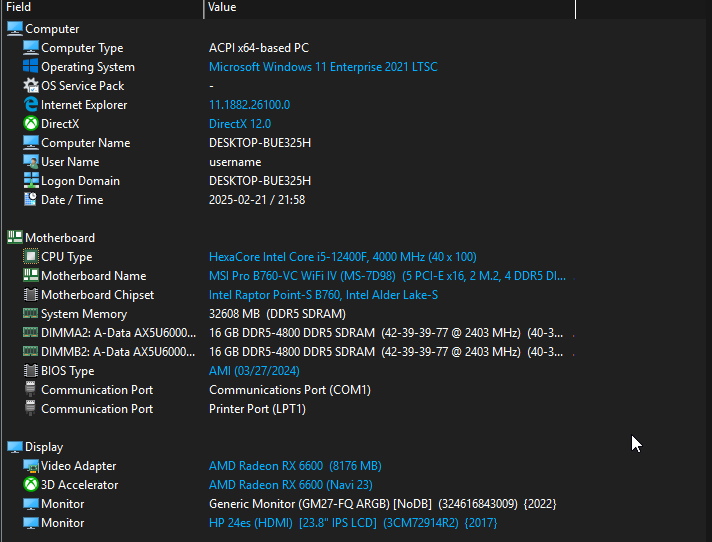Click the Computer Name row icon
The image size is (712, 542).
(x=31, y=143)
